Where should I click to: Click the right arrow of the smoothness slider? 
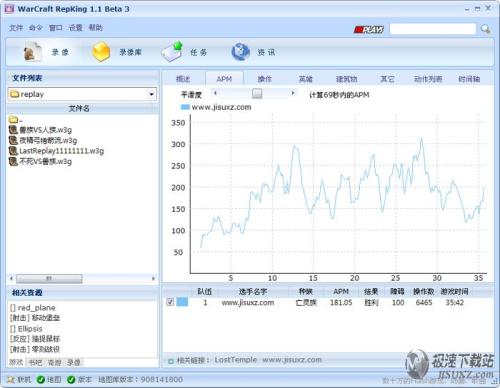(x=293, y=93)
